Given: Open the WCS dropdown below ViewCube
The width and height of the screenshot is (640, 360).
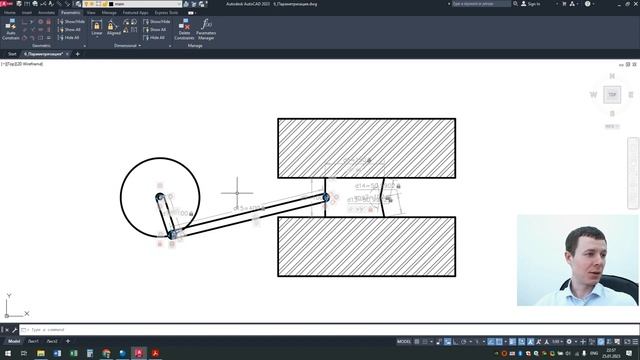Looking at the screenshot, I should [612, 127].
